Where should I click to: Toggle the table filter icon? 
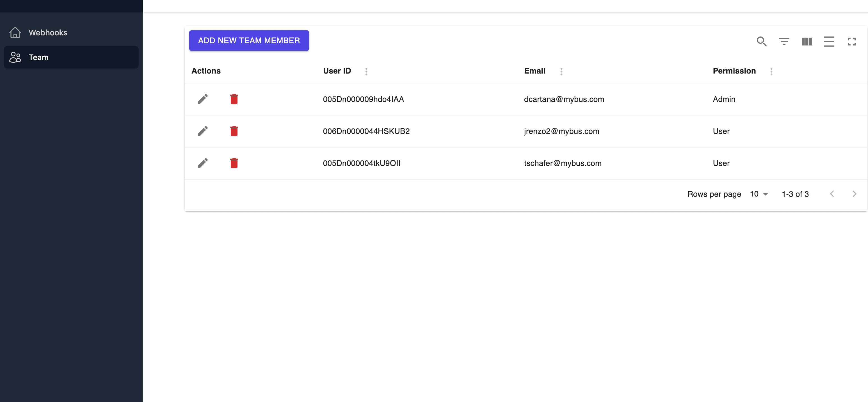pyautogui.click(x=784, y=42)
